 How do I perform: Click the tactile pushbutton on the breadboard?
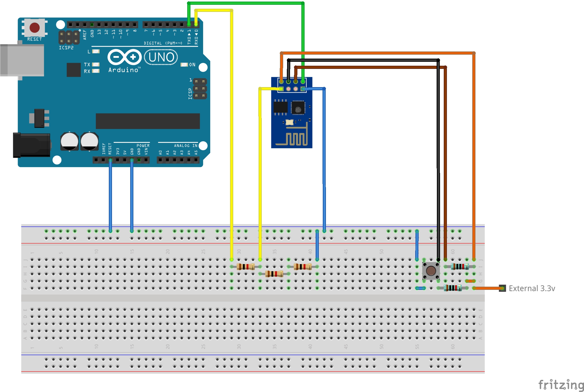click(x=431, y=271)
